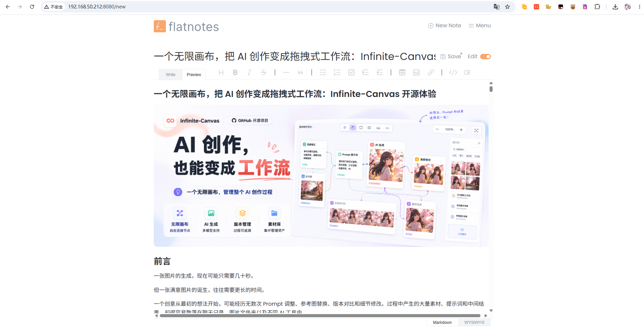Image resolution: width=644 pixels, height=333 pixels.
Task: Insert a blockquote from the toolbar
Action: [x=300, y=72]
